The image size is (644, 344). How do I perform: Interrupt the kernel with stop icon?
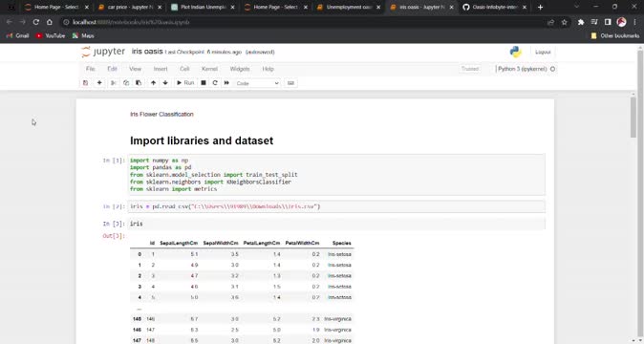[204, 83]
